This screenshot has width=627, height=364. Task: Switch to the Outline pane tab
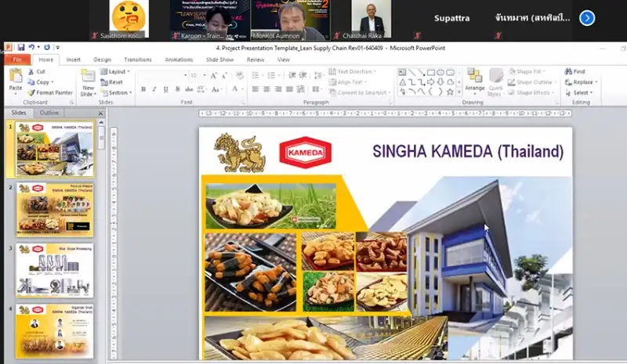coord(49,113)
